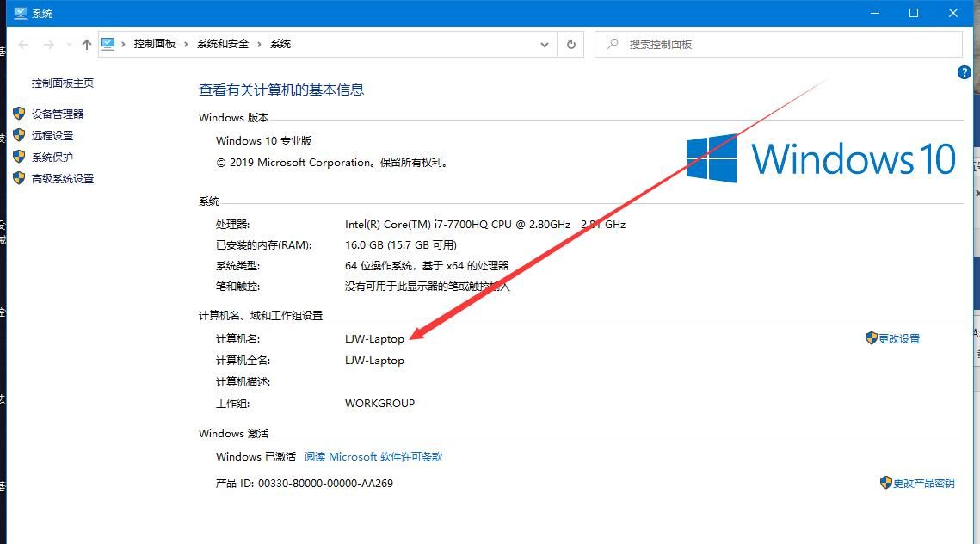This screenshot has height=544, width=980.
Task: Open 控制面板主页 link
Action: pyautogui.click(x=63, y=83)
